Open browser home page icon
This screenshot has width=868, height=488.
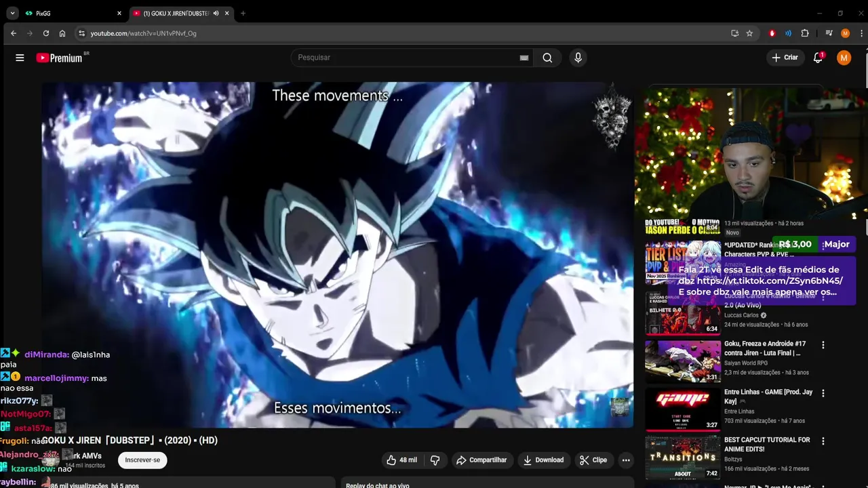tap(62, 33)
